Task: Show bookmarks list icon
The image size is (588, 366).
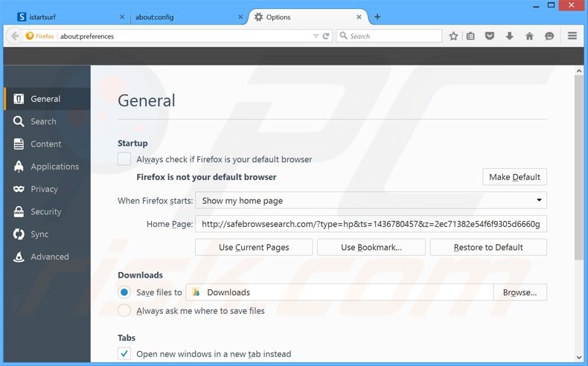Action: coord(470,36)
